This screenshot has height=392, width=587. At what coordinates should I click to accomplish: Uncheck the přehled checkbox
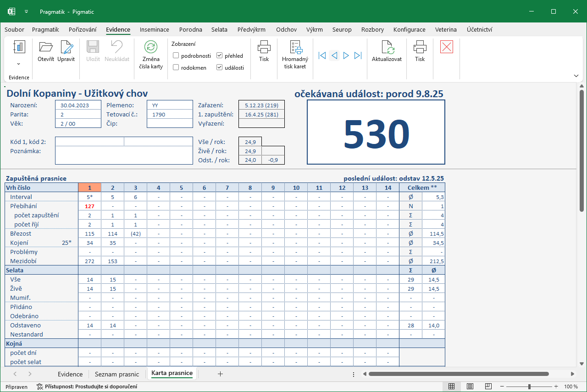tap(220, 55)
